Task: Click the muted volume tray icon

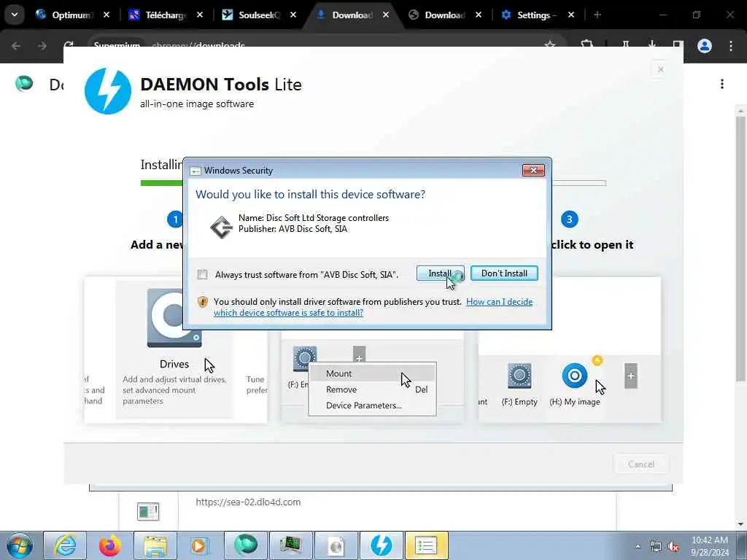Action: tap(673, 547)
